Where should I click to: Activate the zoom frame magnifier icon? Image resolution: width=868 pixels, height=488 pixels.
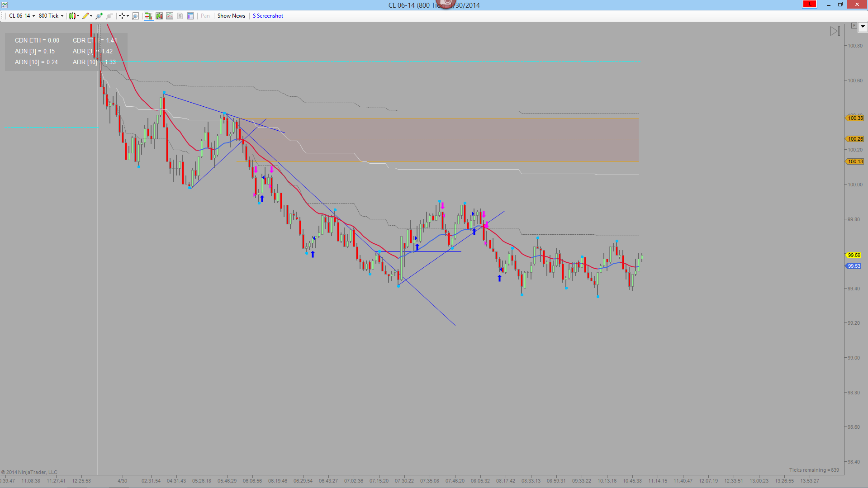point(135,16)
